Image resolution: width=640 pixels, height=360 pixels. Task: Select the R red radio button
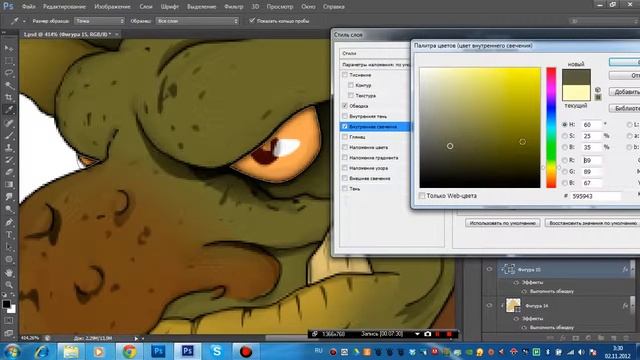point(565,160)
